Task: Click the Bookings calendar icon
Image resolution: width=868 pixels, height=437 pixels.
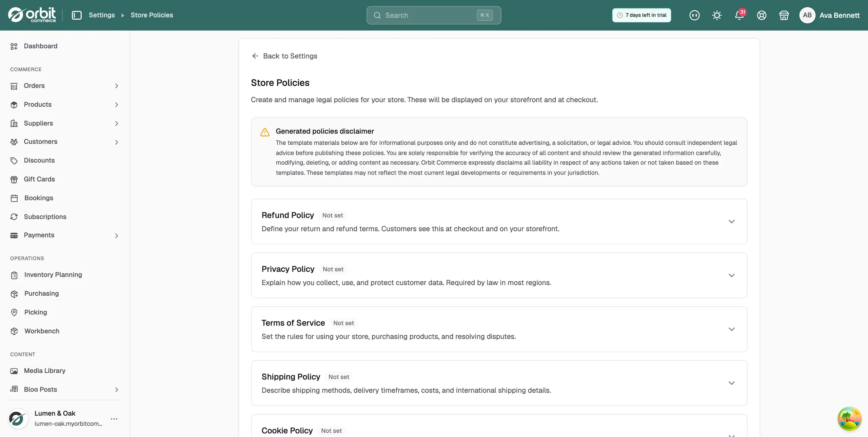Action: (14, 198)
